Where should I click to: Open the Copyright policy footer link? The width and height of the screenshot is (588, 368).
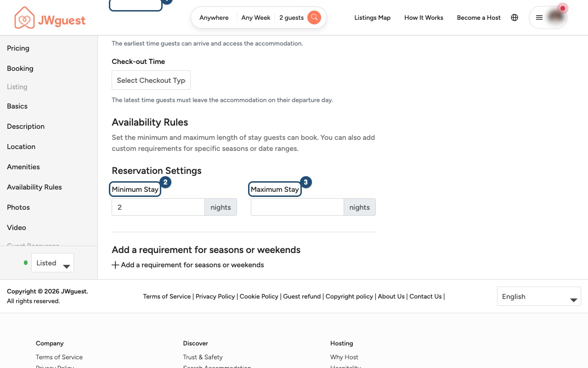[x=349, y=297]
